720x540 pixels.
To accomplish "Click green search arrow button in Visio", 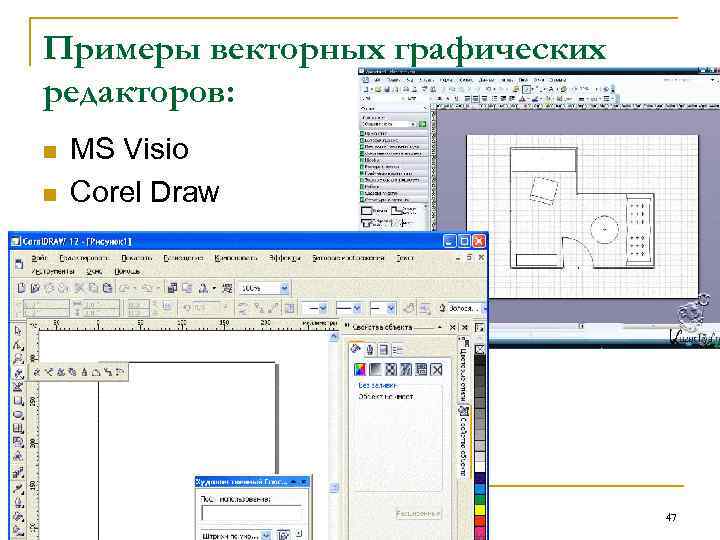I will tap(422, 124).
